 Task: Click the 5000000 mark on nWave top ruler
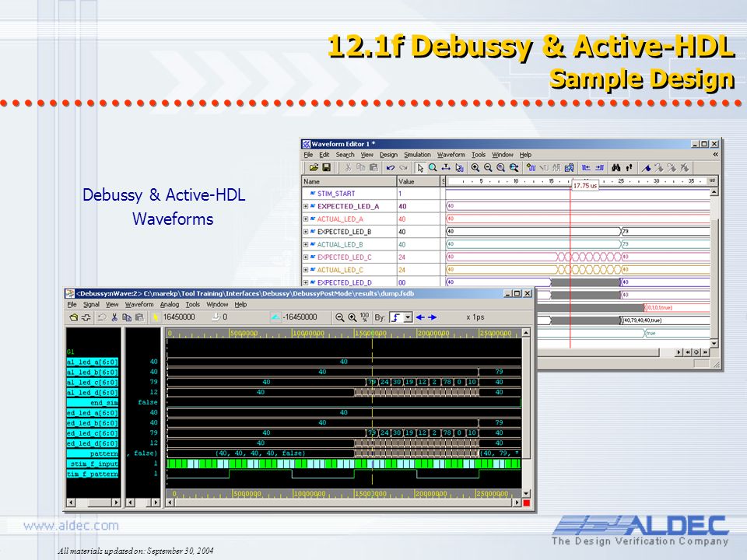click(x=244, y=334)
